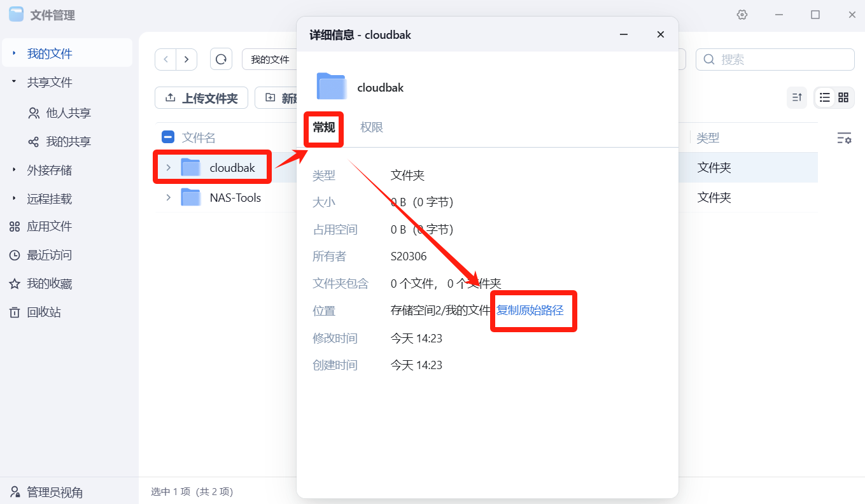Open My Favorites (我的收藏) in sidebar
Viewport: 865px width, 504px height.
[49, 284]
